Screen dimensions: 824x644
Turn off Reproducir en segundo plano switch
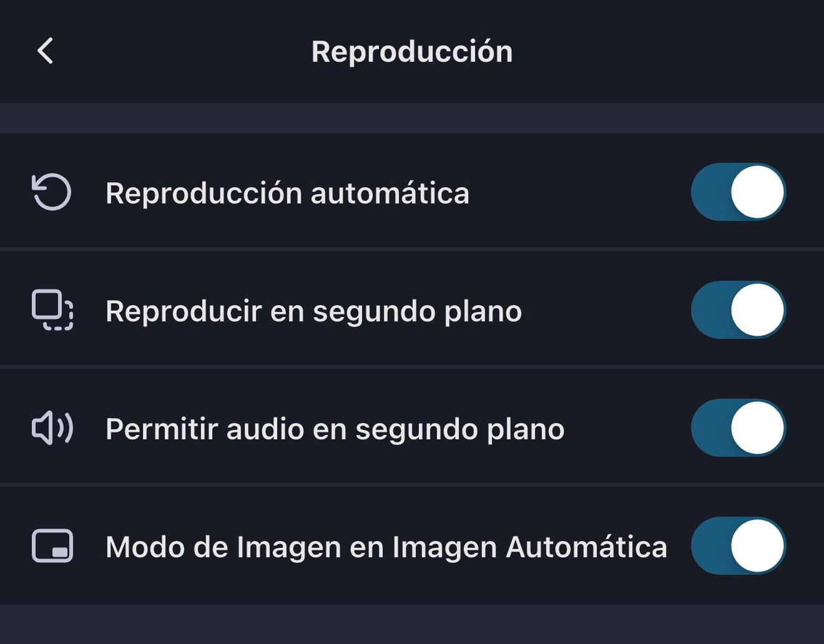[738, 310]
